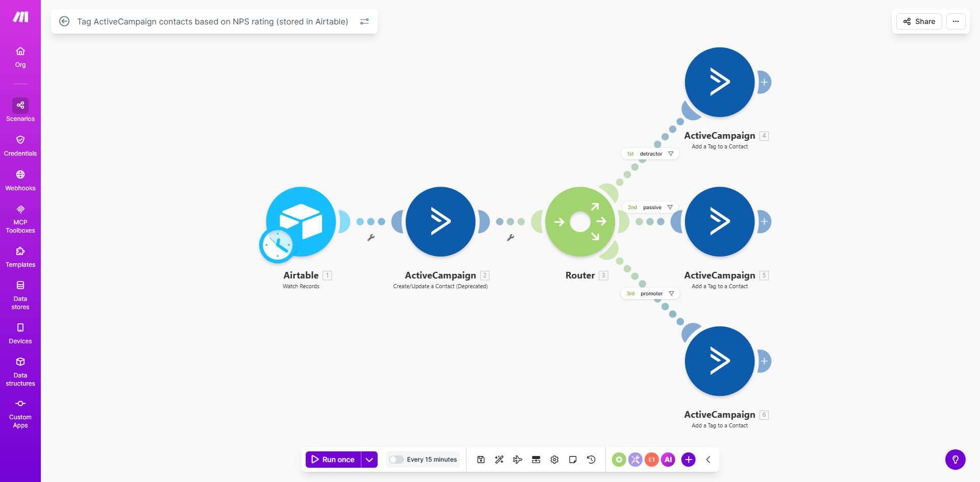The height and width of the screenshot is (482, 980).
Task: Open the Notes icon in the toolbar
Action: click(573, 460)
